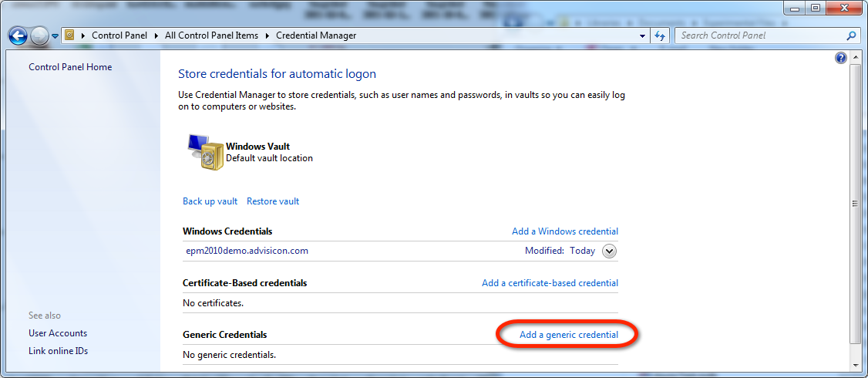The width and height of the screenshot is (868, 378).
Task: Expand the epm2010demo.advisicon.com credential chevron
Action: pyautogui.click(x=609, y=251)
